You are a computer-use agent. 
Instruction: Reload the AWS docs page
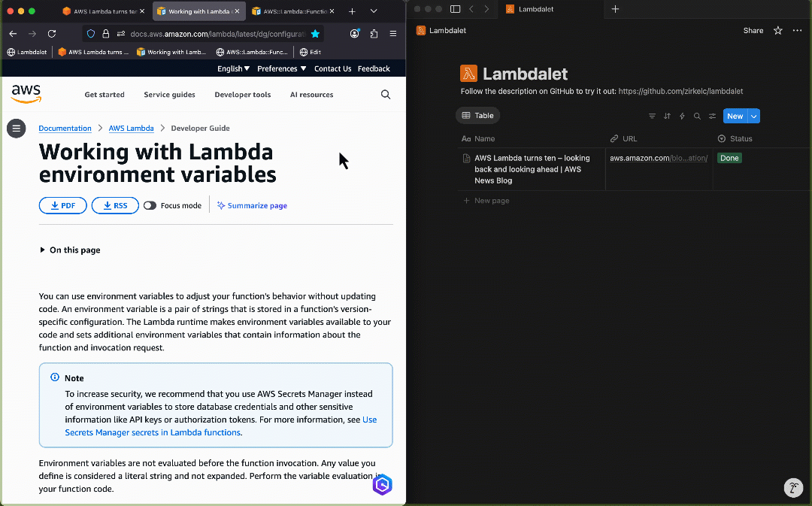click(x=52, y=34)
